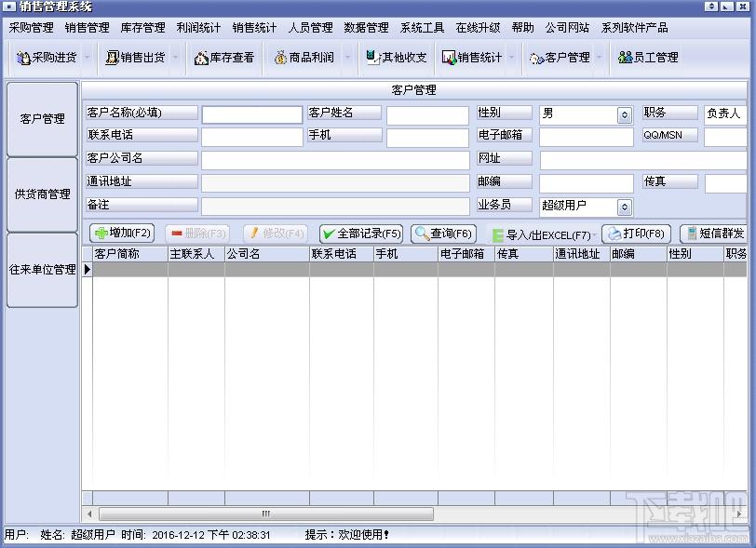This screenshot has height=548, width=756.
Task: Open the 销售出货 toolbar icon
Action: pos(135,58)
